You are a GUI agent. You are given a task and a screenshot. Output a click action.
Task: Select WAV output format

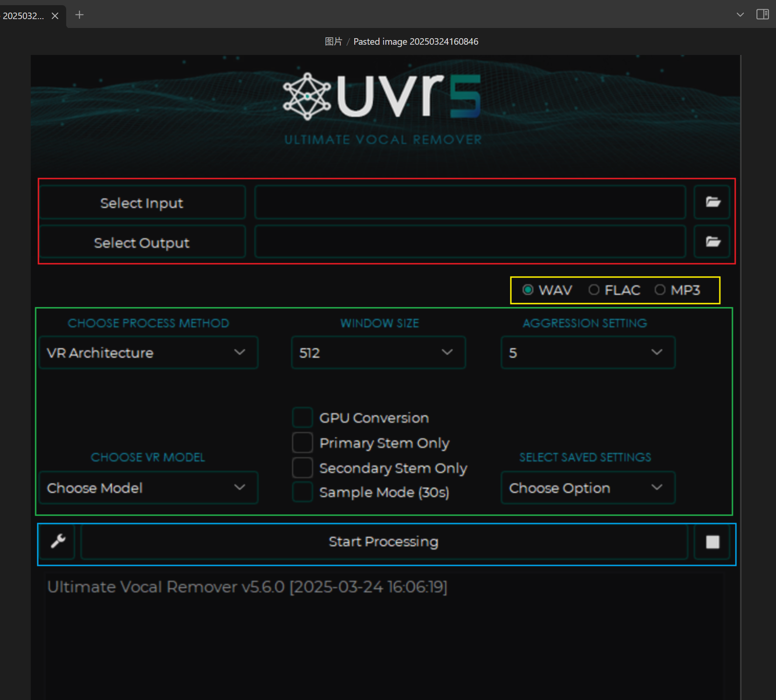[547, 290]
